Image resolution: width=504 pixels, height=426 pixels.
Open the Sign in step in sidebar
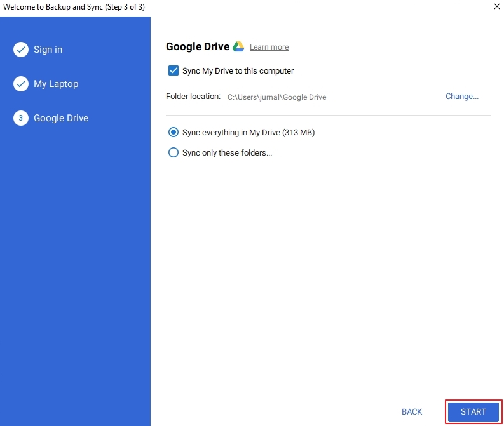pos(48,50)
